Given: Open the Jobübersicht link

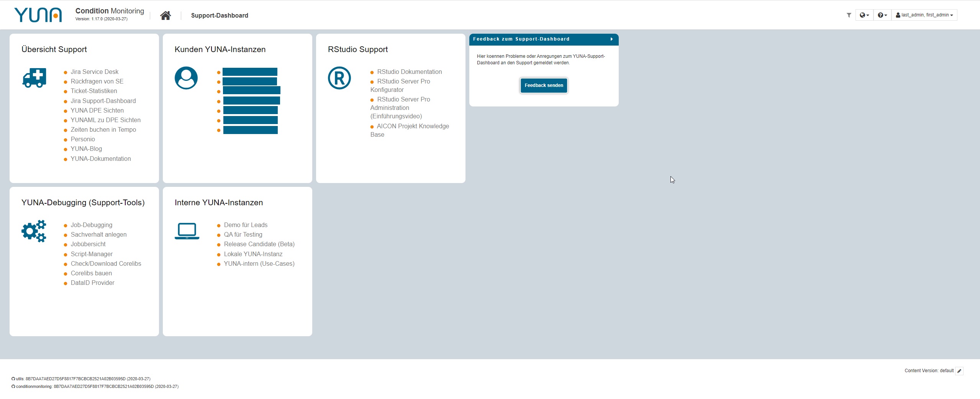Looking at the screenshot, I should (x=88, y=244).
